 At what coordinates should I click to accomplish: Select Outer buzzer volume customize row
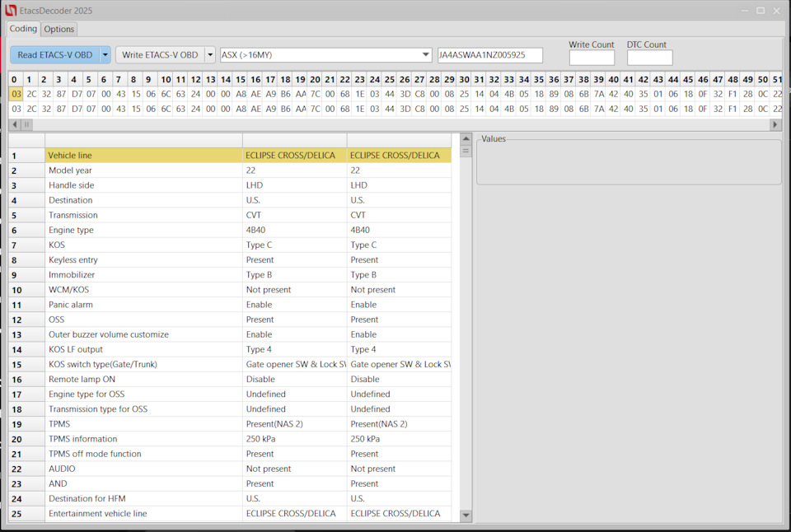coord(230,334)
